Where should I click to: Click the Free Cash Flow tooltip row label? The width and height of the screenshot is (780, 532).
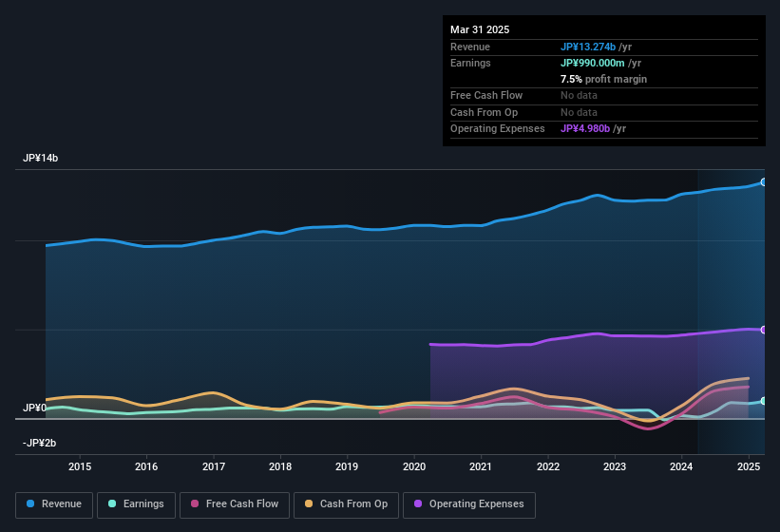tap(486, 95)
